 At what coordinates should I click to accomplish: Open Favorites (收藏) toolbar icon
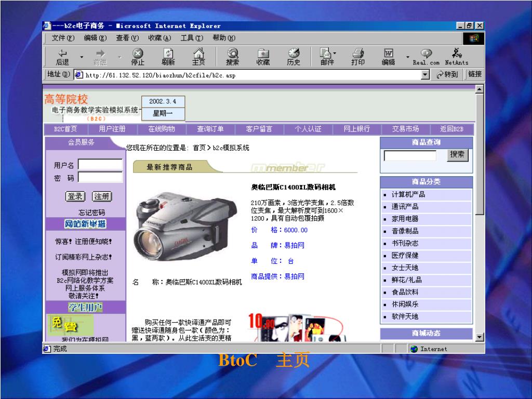[263, 57]
